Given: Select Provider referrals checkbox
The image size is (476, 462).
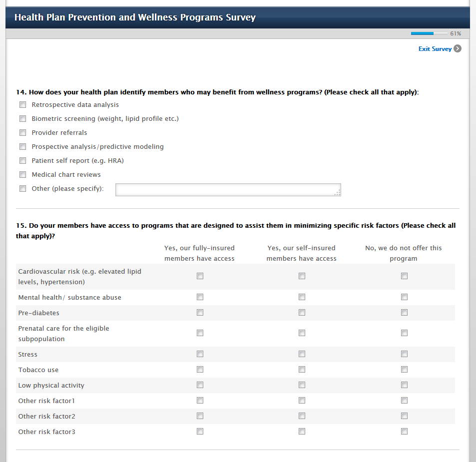Looking at the screenshot, I should point(22,133).
